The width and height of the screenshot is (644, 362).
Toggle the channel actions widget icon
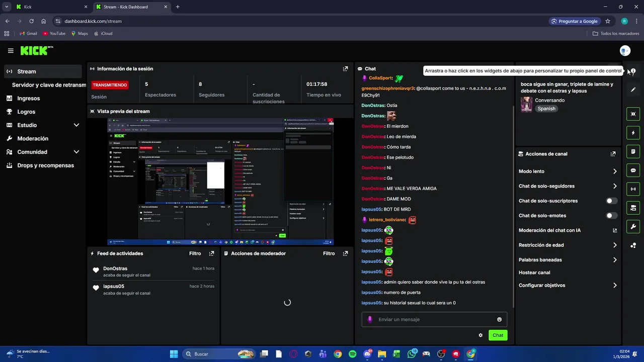click(x=633, y=208)
